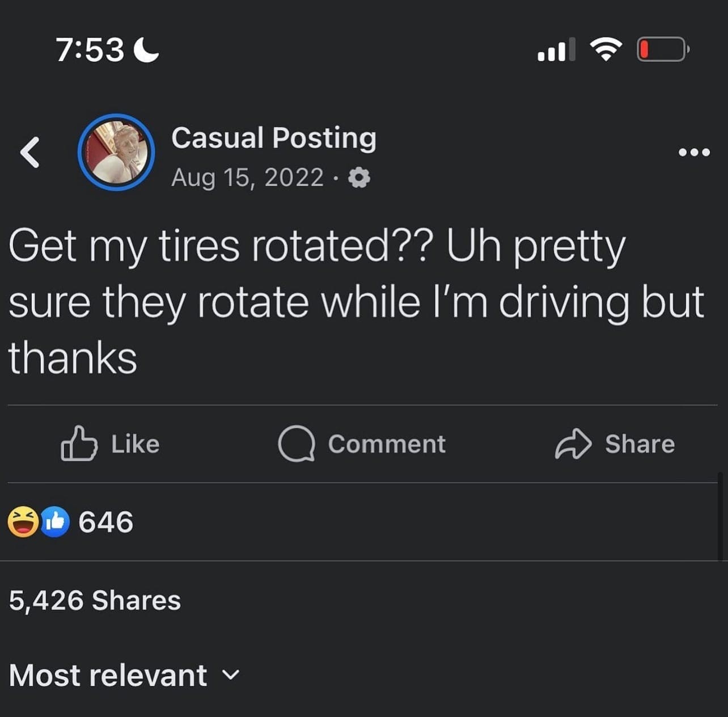Screen dimensions: 728x717
Task: Click the blue like reaction badge
Action: pyautogui.click(x=55, y=522)
